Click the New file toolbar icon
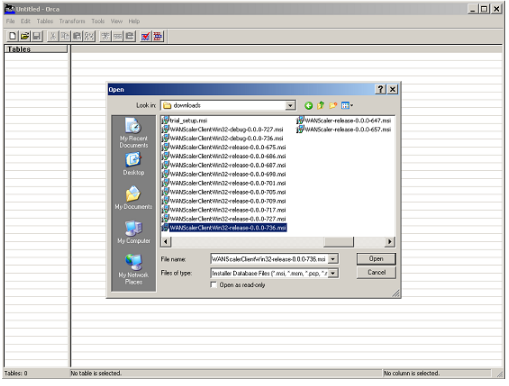The height and width of the screenshot is (386, 509). click(x=12, y=36)
